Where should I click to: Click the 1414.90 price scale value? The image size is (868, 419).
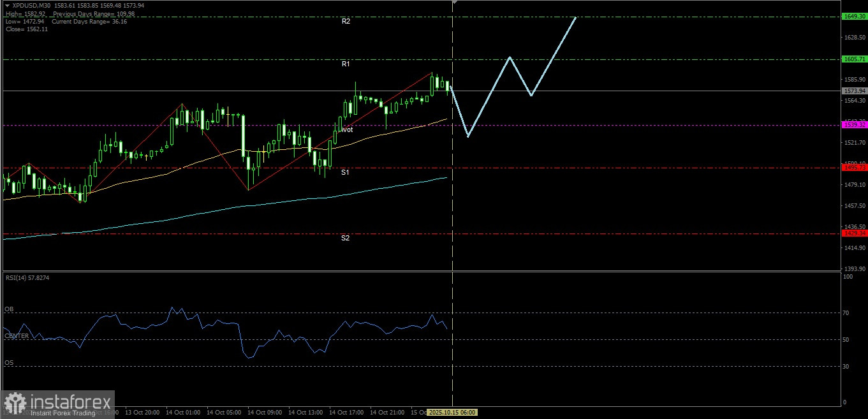[855, 247]
